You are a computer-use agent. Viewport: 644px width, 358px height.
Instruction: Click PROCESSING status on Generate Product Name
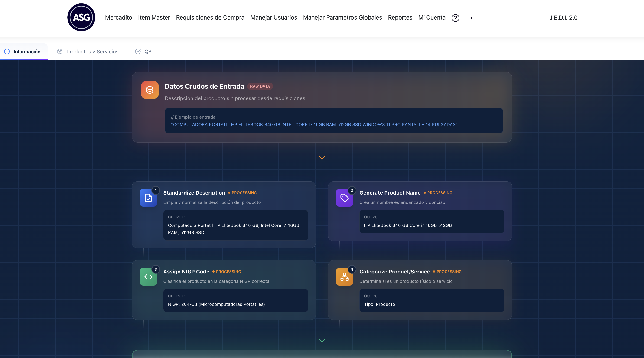(438, 193)
